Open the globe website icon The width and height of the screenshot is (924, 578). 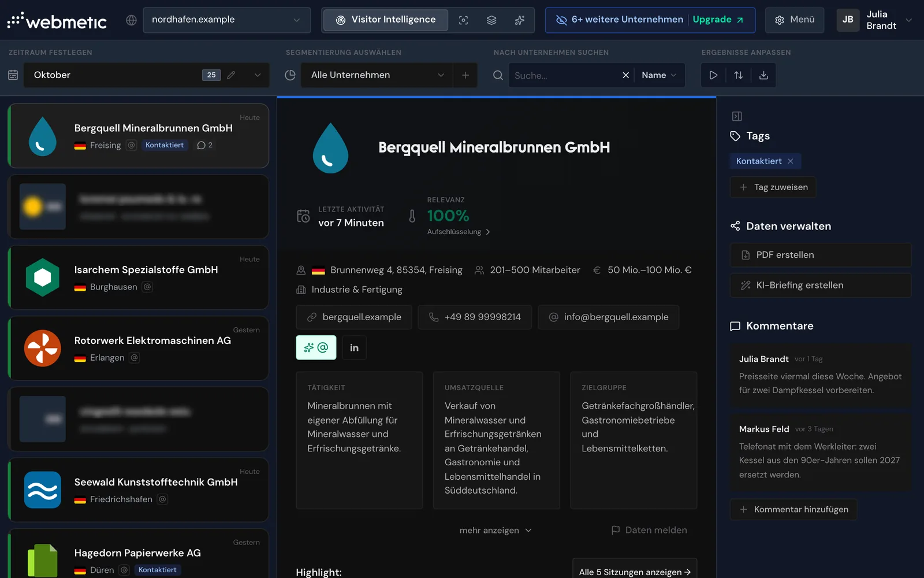pos(132,20)
